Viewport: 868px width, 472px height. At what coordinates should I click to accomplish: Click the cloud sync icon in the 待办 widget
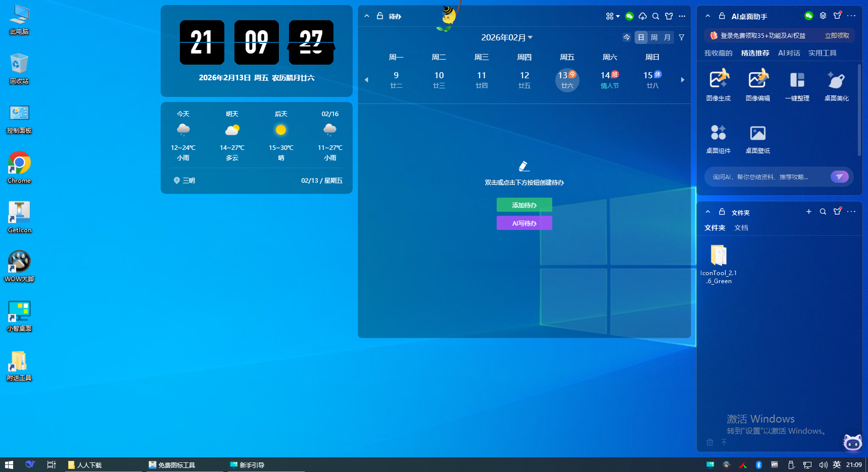coord(643,16)
